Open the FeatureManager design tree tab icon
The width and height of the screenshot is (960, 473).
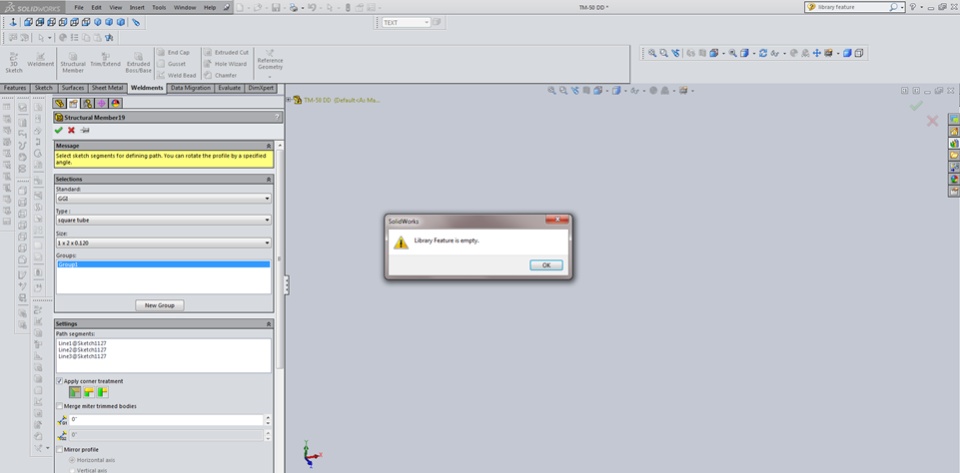[59, 103]
